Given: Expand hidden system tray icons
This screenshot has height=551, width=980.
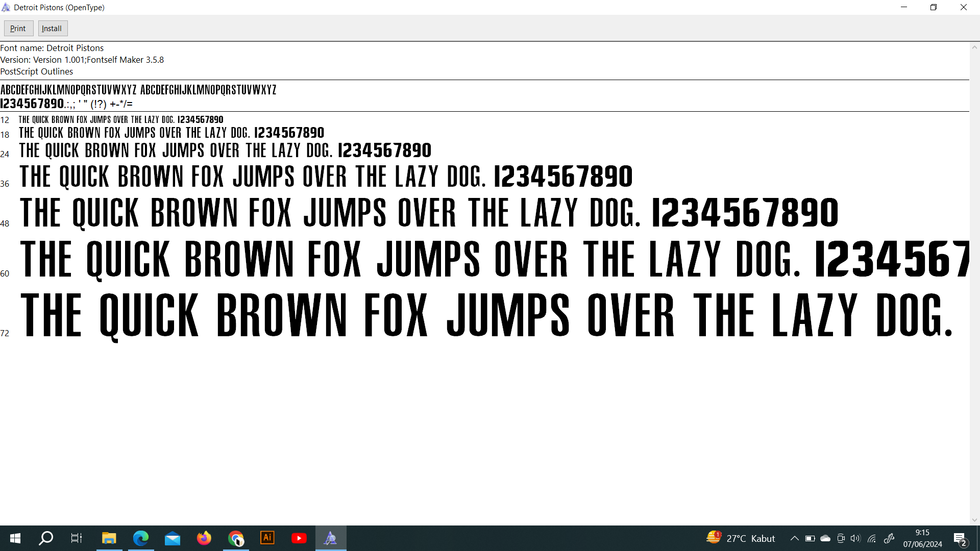Looking at the screenshot, I should point(795,538).
